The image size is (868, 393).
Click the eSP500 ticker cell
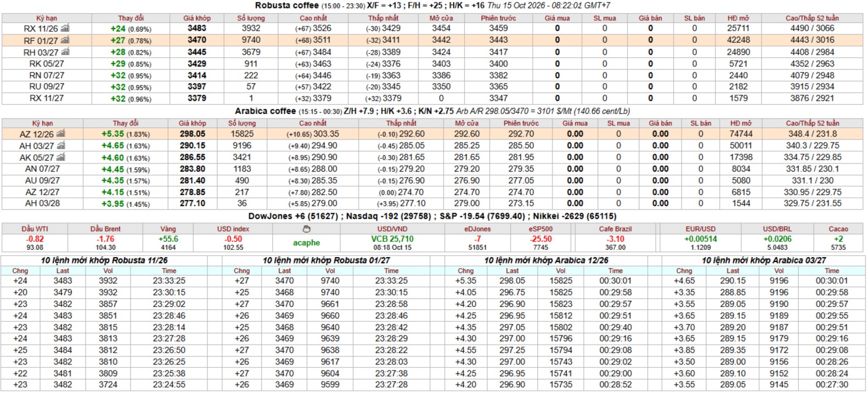point(541,238)
